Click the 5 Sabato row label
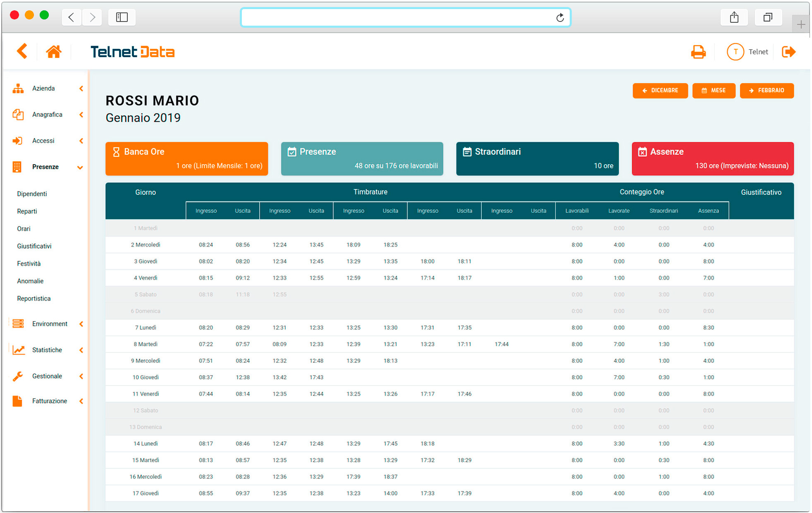812x513 pixels. pyautogui.click(x=146, y=295)
